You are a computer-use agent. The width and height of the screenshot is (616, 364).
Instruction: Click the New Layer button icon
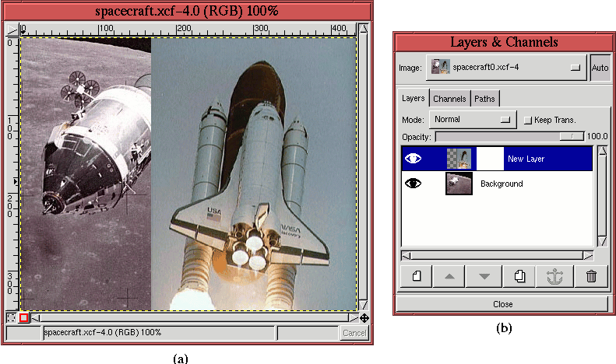[x=417, y=276]
